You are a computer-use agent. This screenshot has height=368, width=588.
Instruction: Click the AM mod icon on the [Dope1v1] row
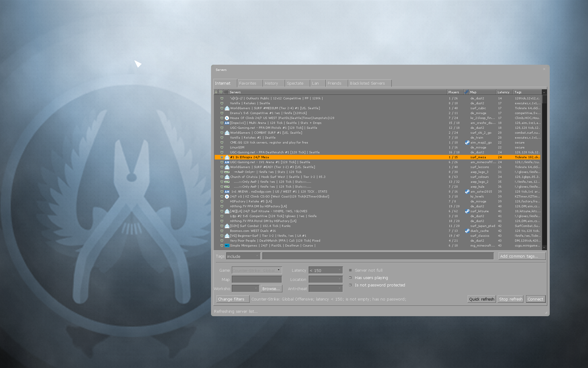pos(227,123)
